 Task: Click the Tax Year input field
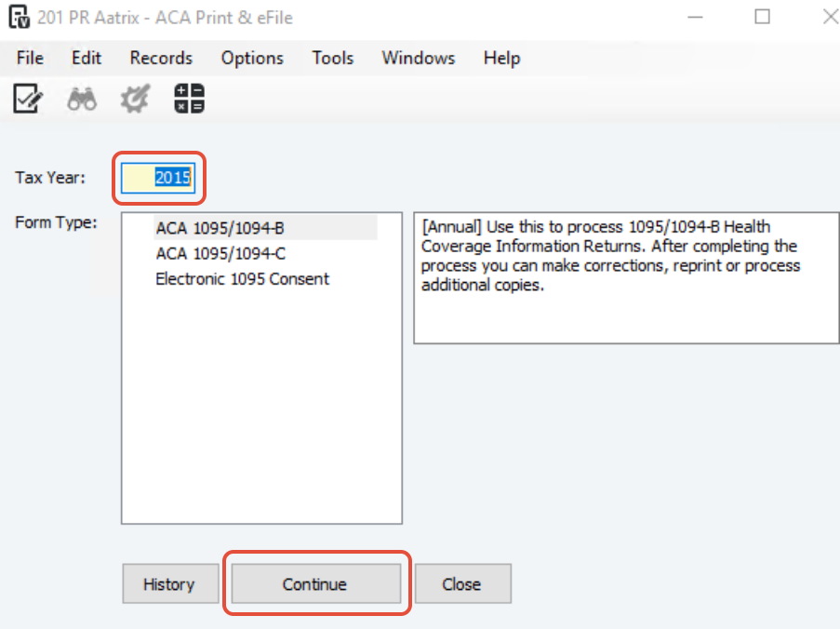(158, 178)
